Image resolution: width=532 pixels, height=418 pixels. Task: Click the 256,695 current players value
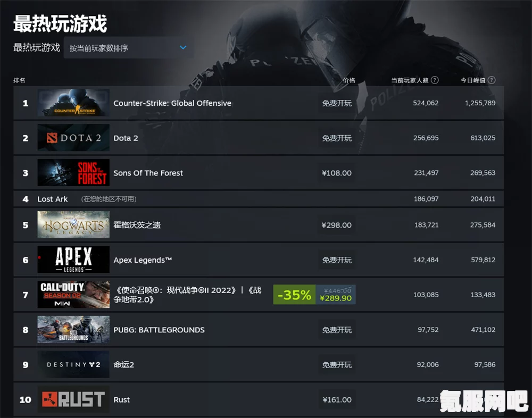tap(426, 138)
